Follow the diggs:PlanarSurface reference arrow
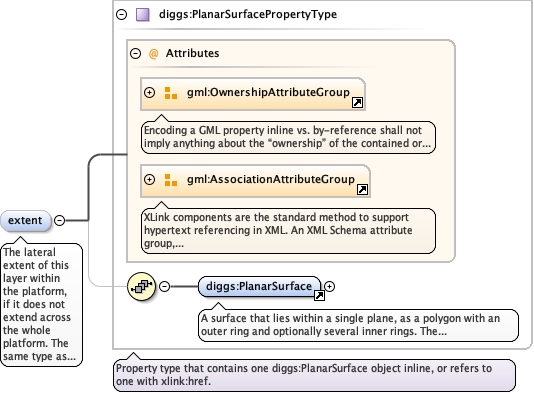The width and height of the screenshot is (534, 395). pyautogui.click(x=319, y=296)
